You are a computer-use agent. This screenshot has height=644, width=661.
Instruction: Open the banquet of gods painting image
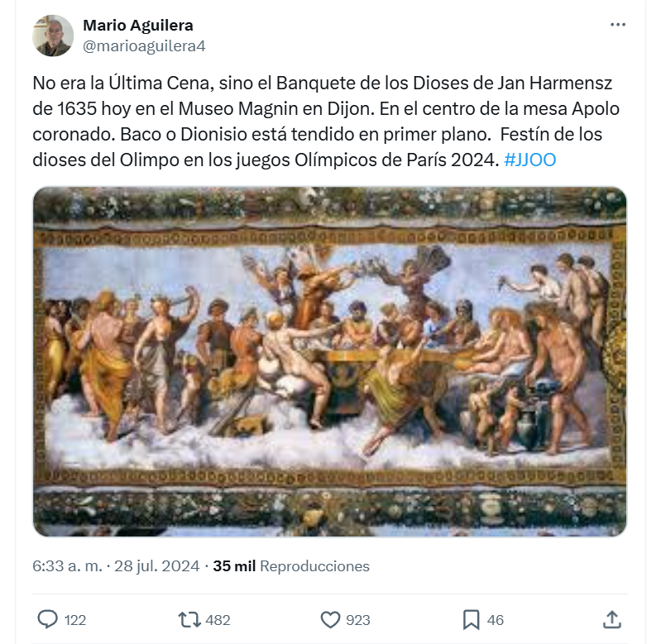click(329, 361)
